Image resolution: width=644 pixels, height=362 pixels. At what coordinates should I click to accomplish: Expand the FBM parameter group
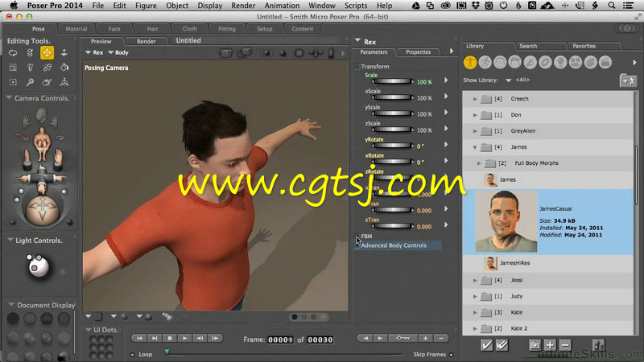[357, 237]
